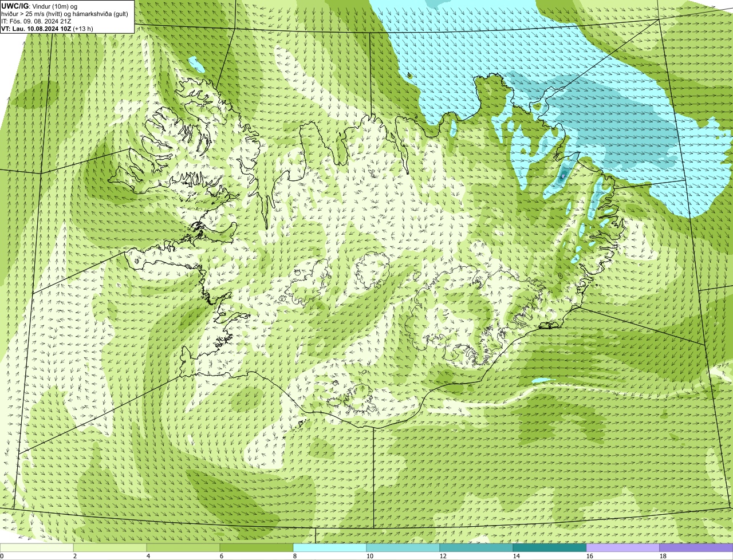Click the "UWC/IG: Vindur (10m) og" title line
Image resolution: width=733 pixels, height=560 pixels.
40,6
